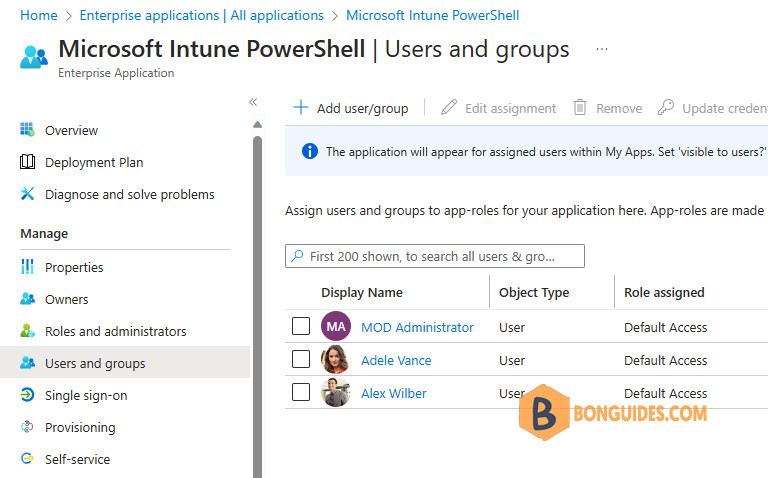Viewport: 768px width, 478px height.
Task: Focus the search users and groups field
Action: tap(434, 256)
